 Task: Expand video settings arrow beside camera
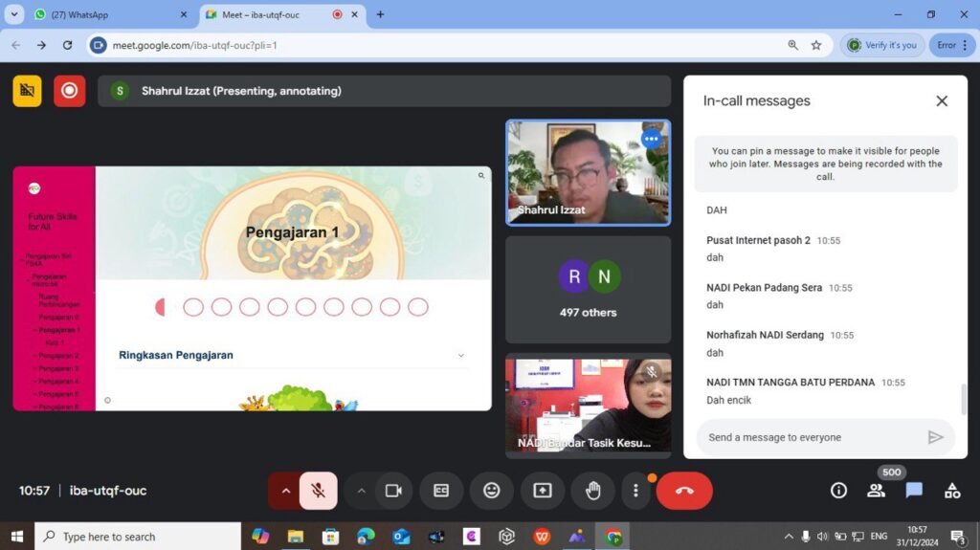click(361, 491)
